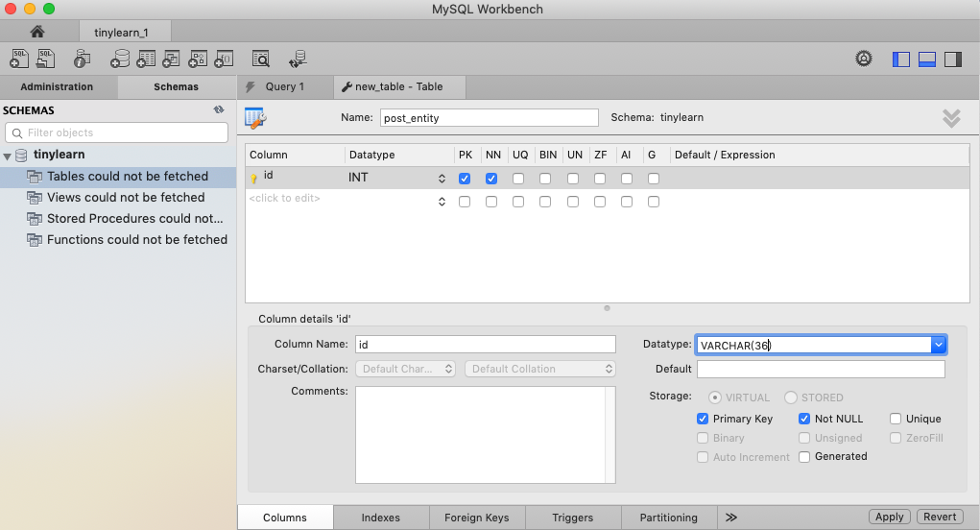Screen dimensions: 980x530
Task: Switch to the Indexes tab
Action: click(x=381, y=518)
